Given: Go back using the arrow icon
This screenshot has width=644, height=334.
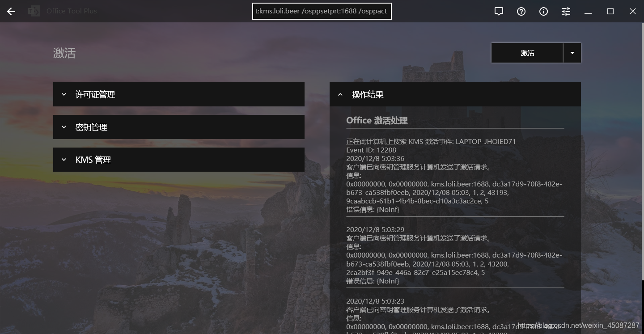Looking at the screenshot, I should [x=11, y=12].
